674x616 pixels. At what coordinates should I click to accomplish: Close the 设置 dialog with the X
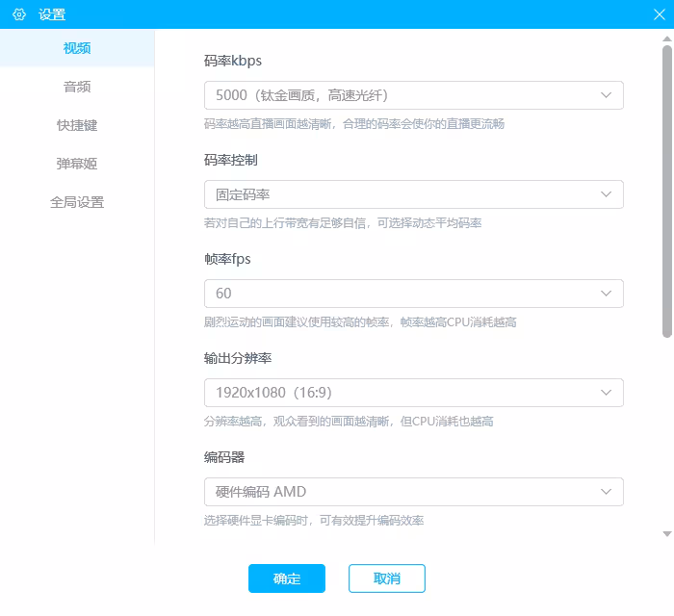click(659, 14)
